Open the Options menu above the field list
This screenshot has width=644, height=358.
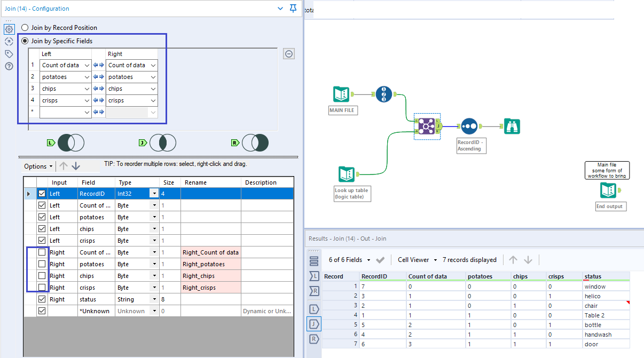[x=37, y=166]
